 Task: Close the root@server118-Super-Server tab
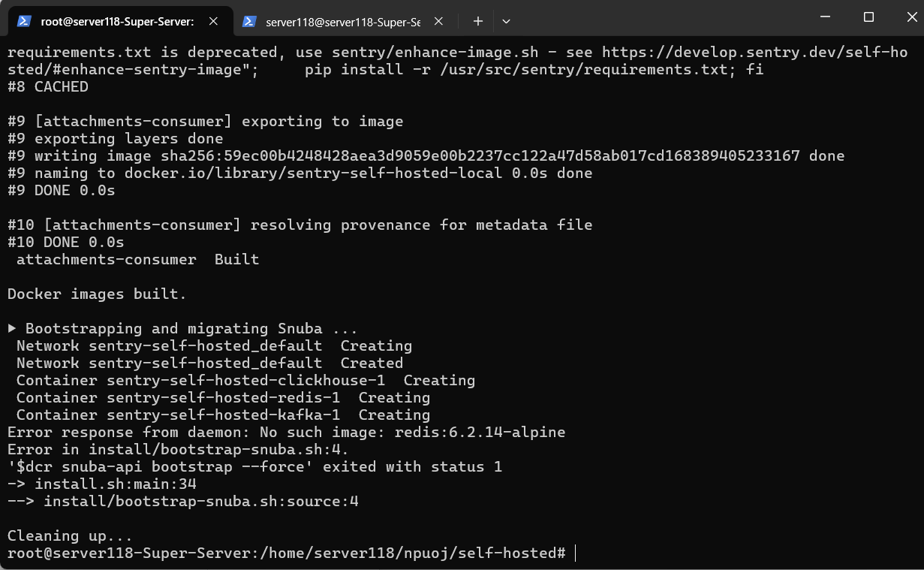213,22
